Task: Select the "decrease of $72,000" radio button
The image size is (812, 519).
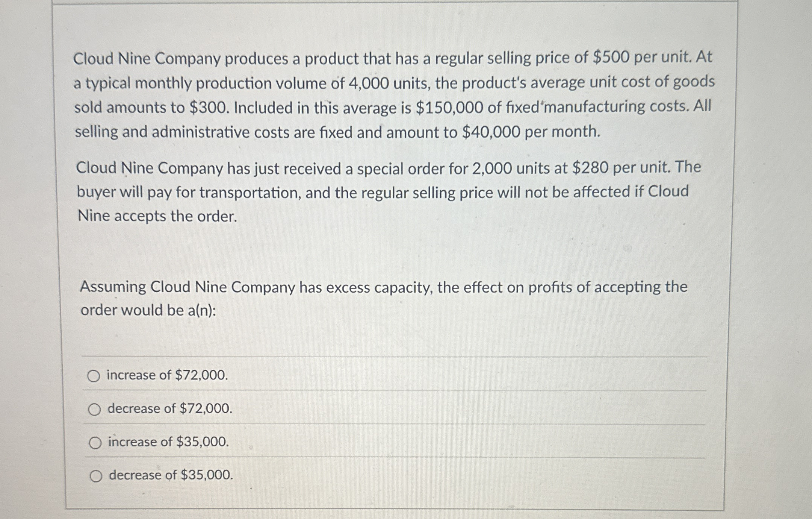Action: pos(95,408)
